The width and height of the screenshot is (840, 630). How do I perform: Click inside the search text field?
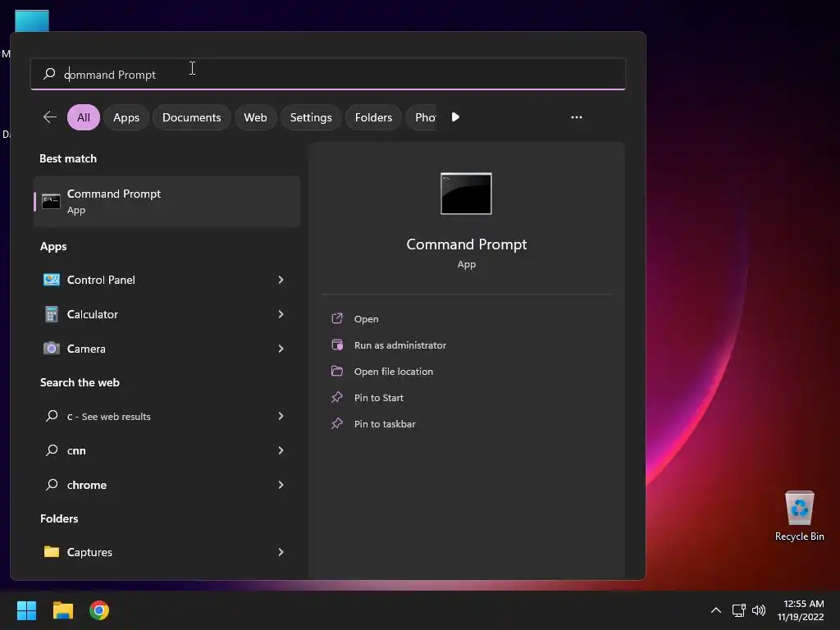click(328, 73)
